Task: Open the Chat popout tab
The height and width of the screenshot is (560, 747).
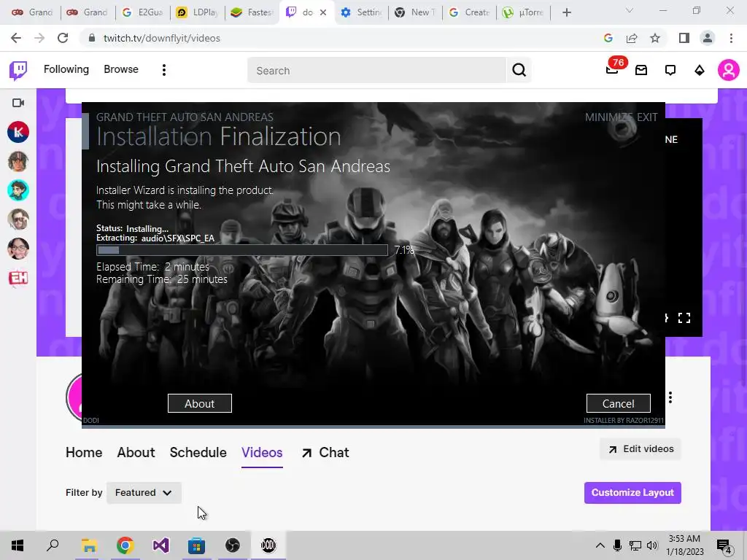Action: [325, 452]
